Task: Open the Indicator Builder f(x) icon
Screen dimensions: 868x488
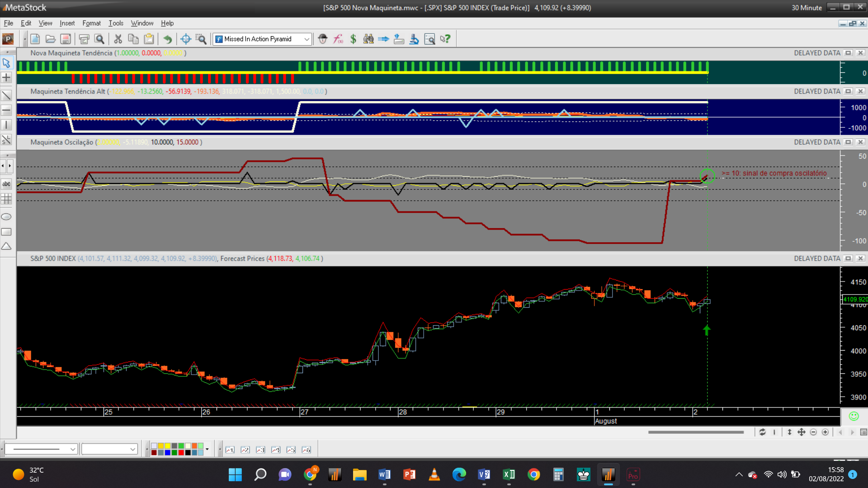Action: coord(338,39)
